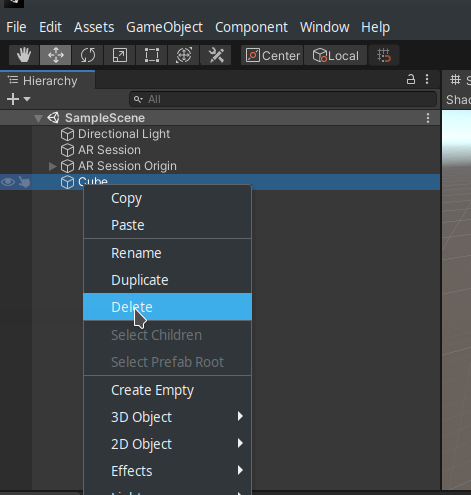Click the SampleScene Unity icon

click(53, 118)
